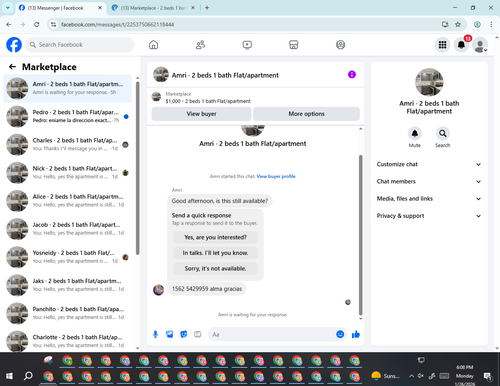Viewport: 500px width, 386px height.
Task: Open the apps grid menu icon
Action: tap(442, 45)
